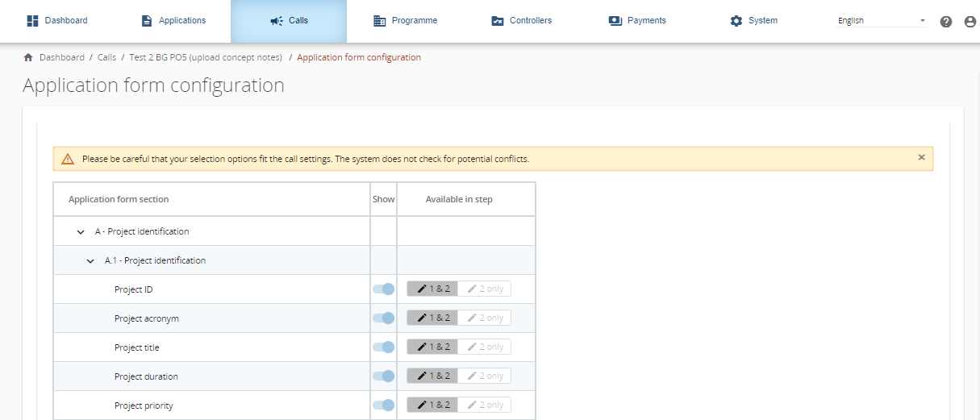Open the Controllers menu tab
This screenshot has height=420, width=980.
[521, 21]
